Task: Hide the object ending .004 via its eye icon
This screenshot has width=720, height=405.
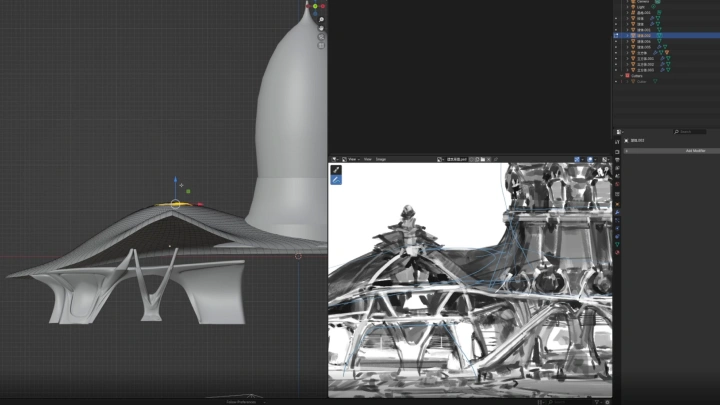Action: 616,41
